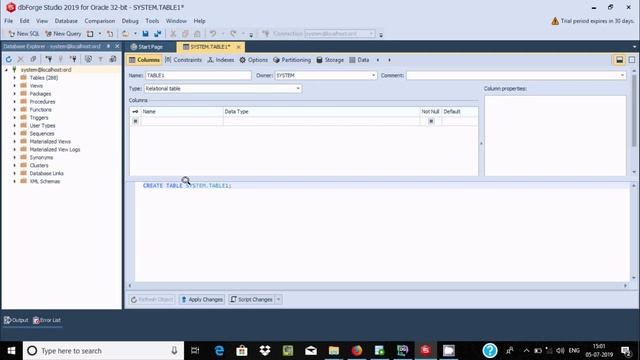Open the Comparison menu
640x360 pixels.
click(100, 21)
